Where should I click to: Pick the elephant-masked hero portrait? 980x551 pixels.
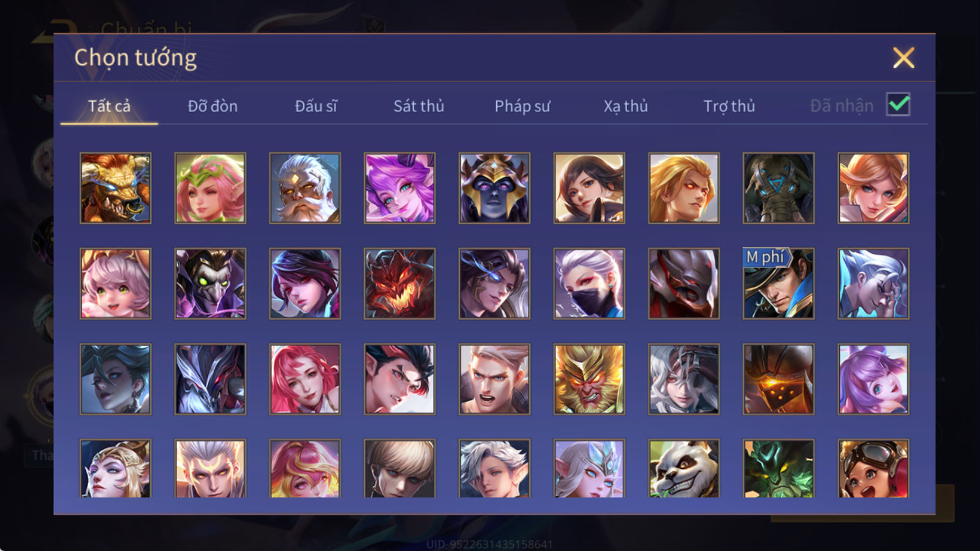click(778, 188)
